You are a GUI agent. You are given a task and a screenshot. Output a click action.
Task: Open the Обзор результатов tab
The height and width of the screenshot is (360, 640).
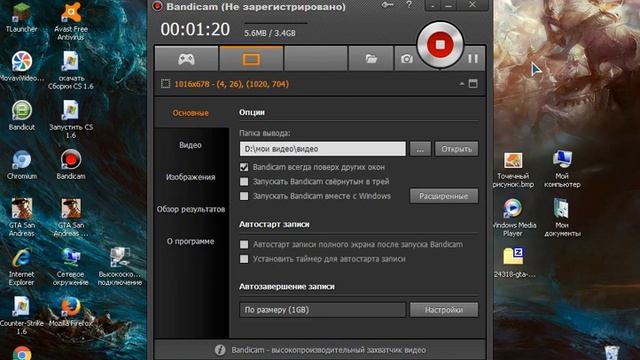coord(191,209)
